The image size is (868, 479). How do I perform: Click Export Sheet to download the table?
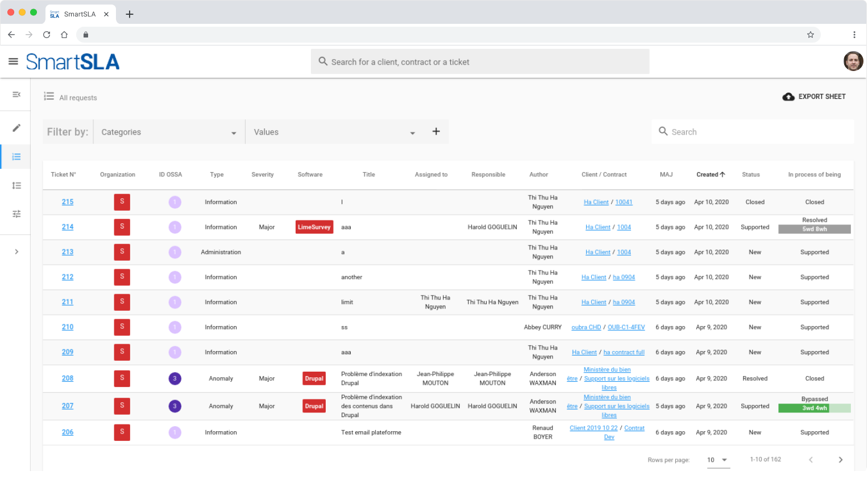[814, 97]
